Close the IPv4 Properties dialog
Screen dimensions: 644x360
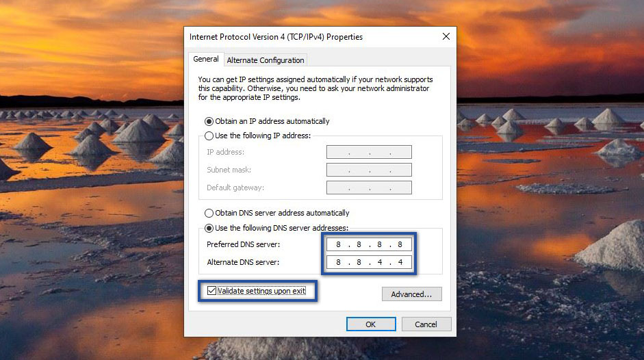tap(446, 37)
